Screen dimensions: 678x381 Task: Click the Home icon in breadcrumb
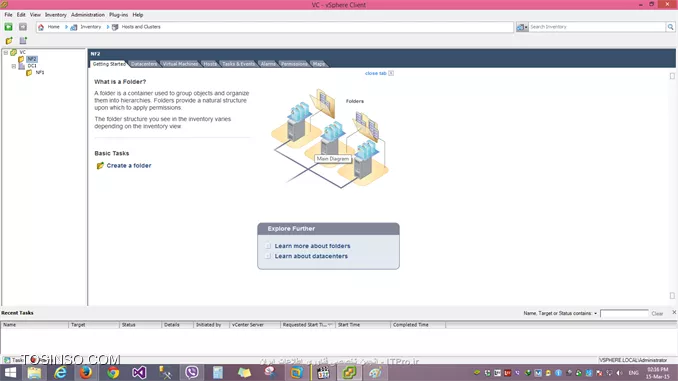[41, 27]
